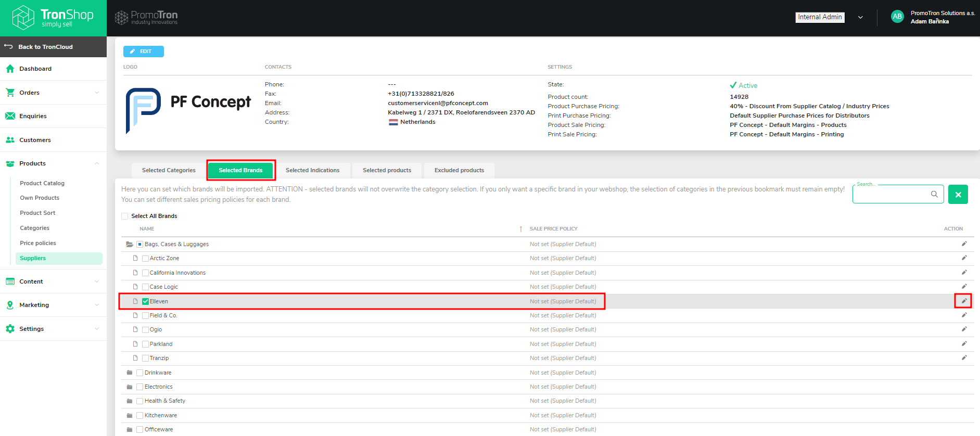The width and height of the screenshot is (980, 436).
Task: Toggle Bags, Cases & Luggages checkbox
Action: point(139,244)
